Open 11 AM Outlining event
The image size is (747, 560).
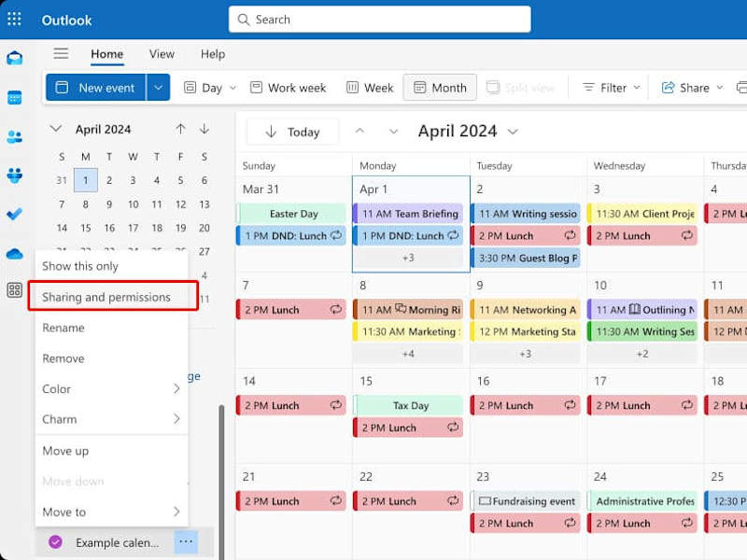(x=642, y=310)
